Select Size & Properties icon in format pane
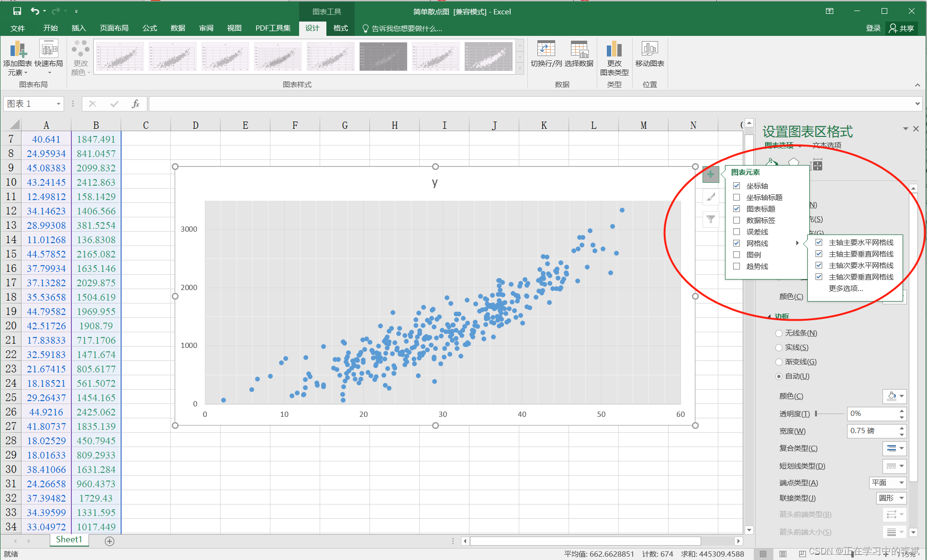This screenshot has height=560, width=927. pos(816,165)
